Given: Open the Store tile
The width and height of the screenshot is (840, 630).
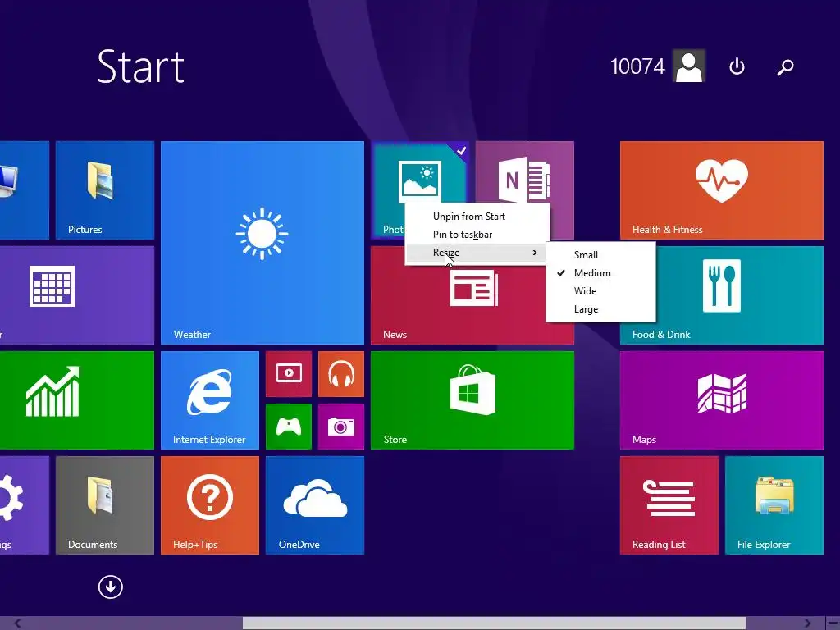Looking at the screenshot, I should (x=472, y=400).
